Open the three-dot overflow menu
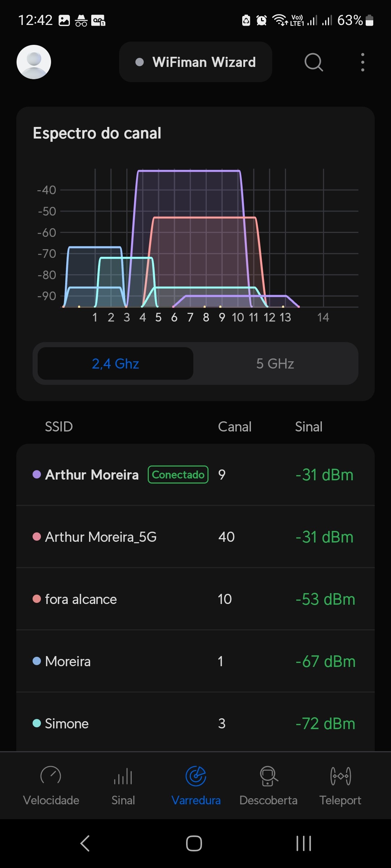391x868 pixels. [362, 62]
